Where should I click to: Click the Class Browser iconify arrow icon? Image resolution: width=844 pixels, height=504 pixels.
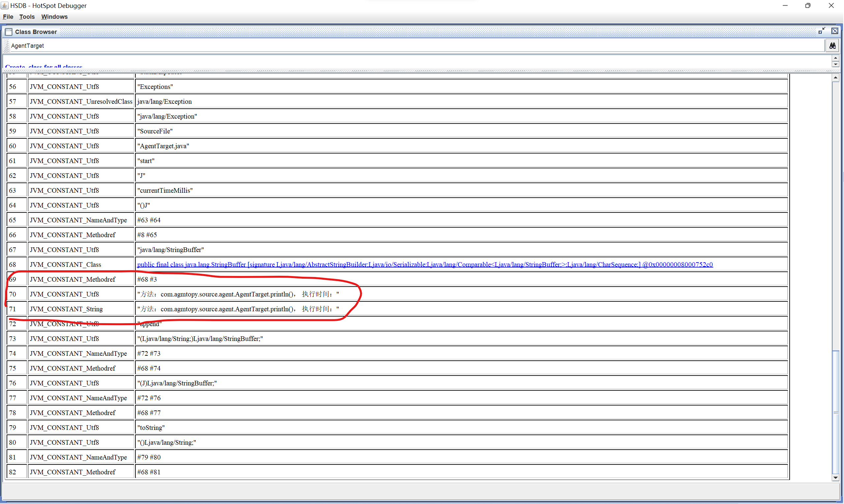pos(821,31)
